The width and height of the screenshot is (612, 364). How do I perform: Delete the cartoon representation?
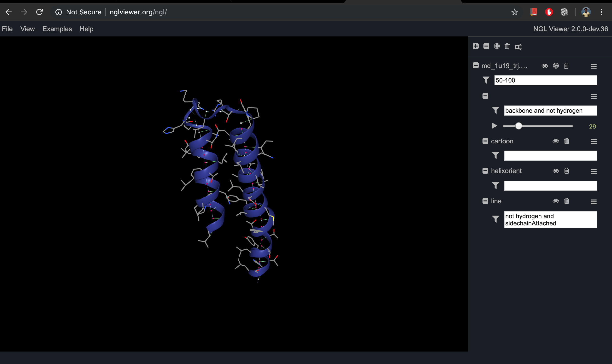566,141
